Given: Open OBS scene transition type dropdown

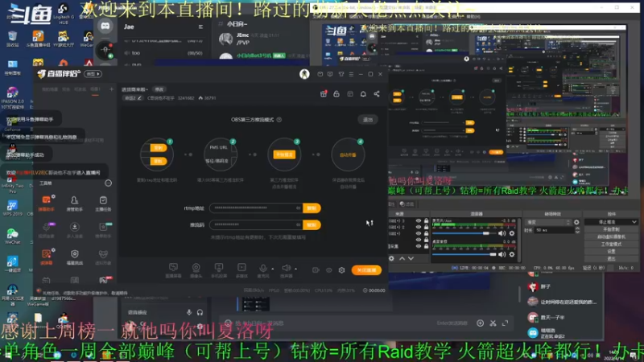Looking at the screenshot, I should pyautogui.click(x=548, y=222).
